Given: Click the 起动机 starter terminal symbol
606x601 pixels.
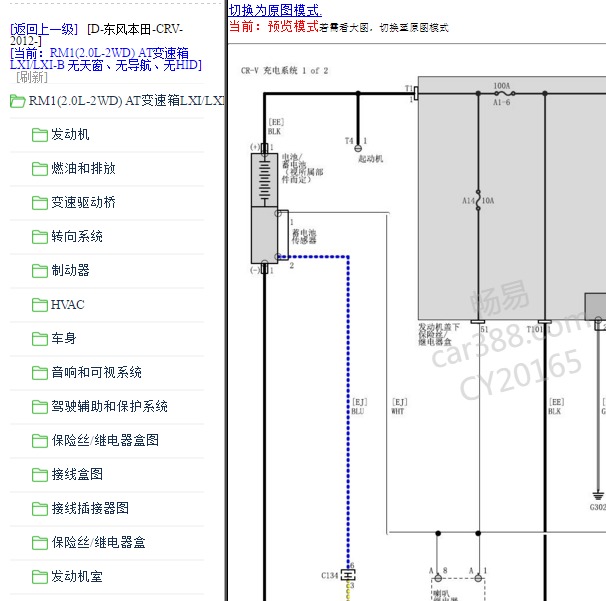Looking at the screenshot, I should tap(358, 148).
